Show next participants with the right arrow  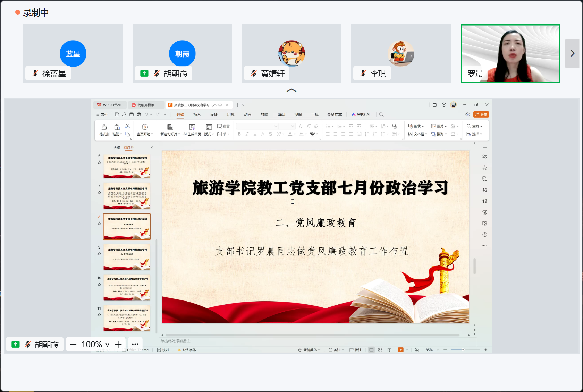(572, 53)
